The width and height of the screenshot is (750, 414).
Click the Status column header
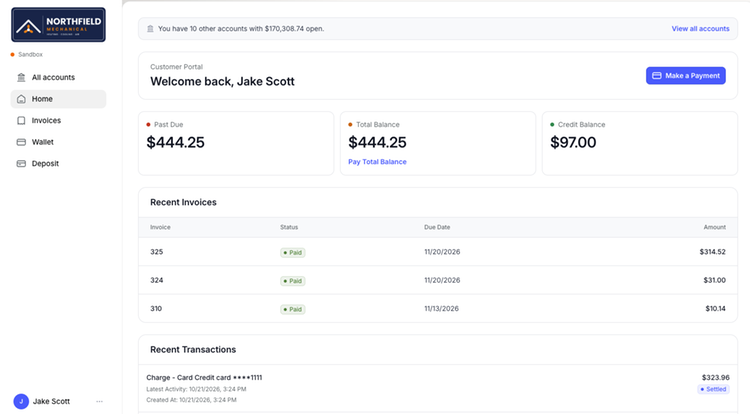[289, 227]
